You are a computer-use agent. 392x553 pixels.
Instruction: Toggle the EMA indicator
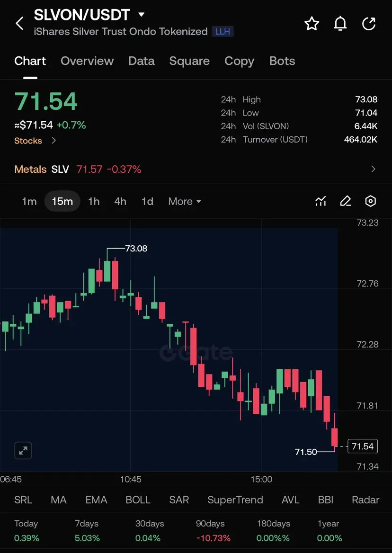point(96,500)
